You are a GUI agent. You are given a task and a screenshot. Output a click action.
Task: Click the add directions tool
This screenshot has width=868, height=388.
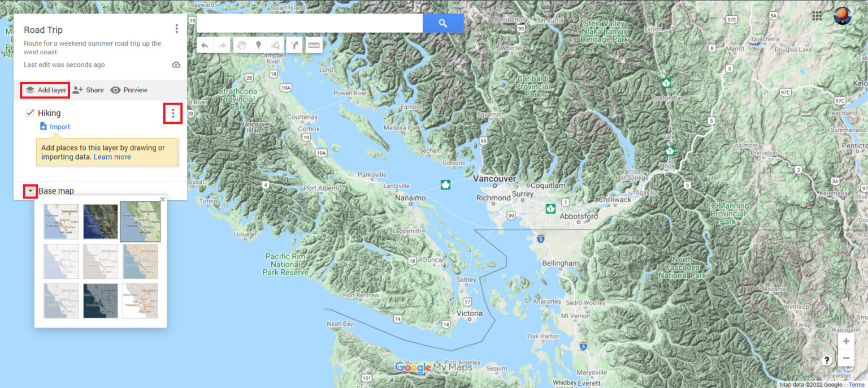tap(294, 45)
